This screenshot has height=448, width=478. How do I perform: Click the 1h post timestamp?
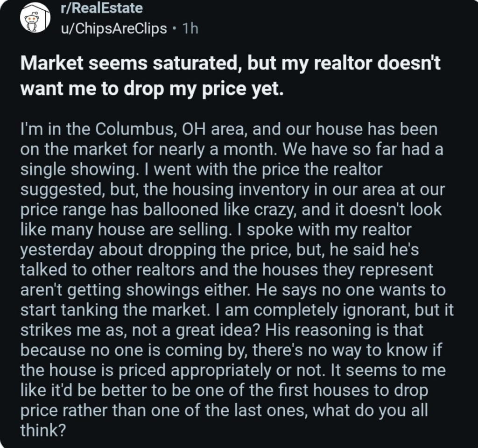pos(190,28)
